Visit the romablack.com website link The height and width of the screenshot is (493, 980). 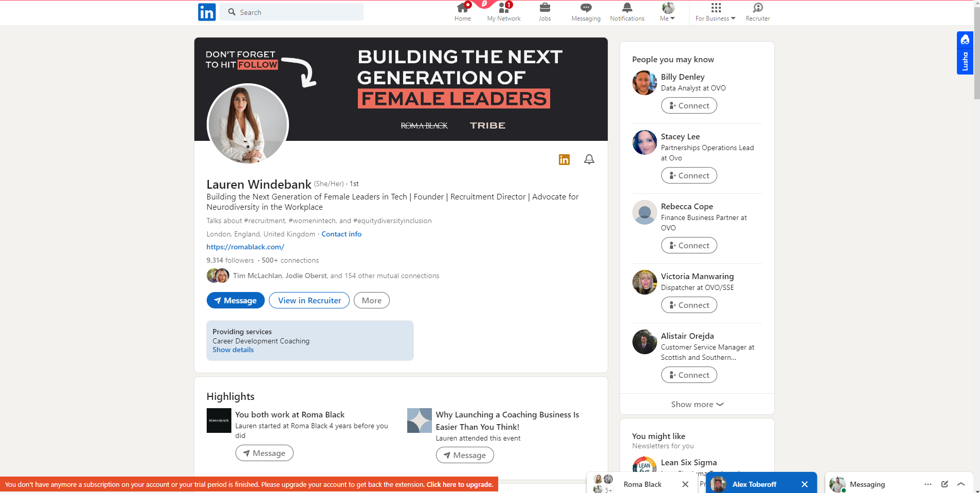pos(245,247)
